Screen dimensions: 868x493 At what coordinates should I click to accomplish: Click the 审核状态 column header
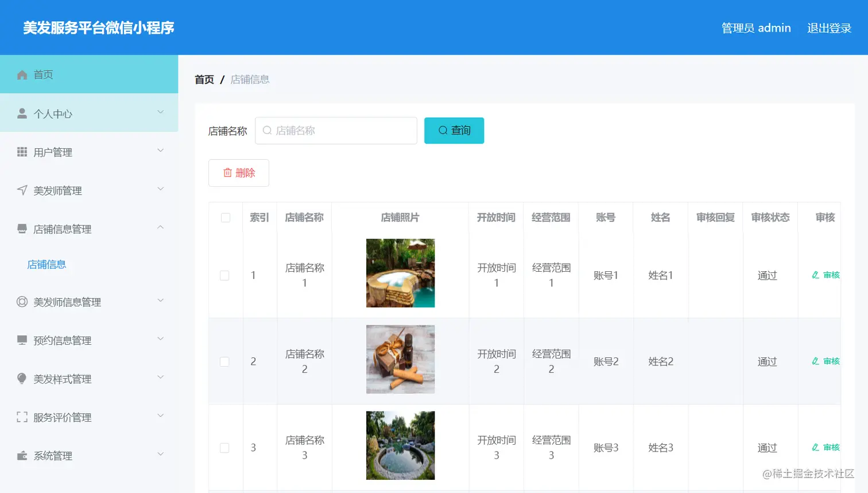point(770,217)
